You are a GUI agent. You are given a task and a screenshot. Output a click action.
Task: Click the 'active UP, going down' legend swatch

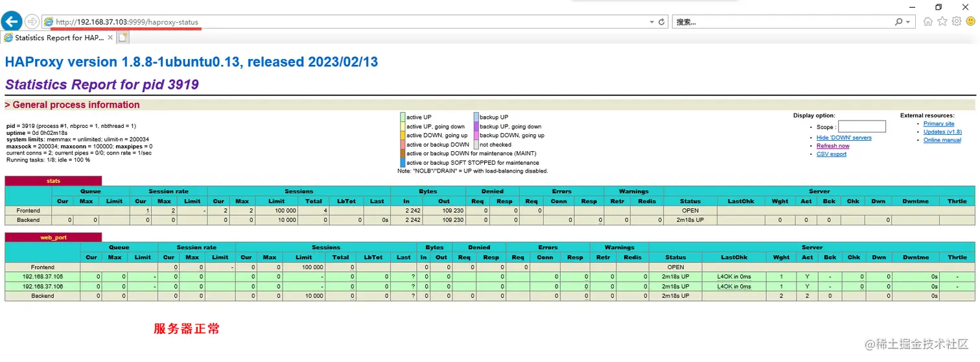pyautogui.click(x=402, y=127)
